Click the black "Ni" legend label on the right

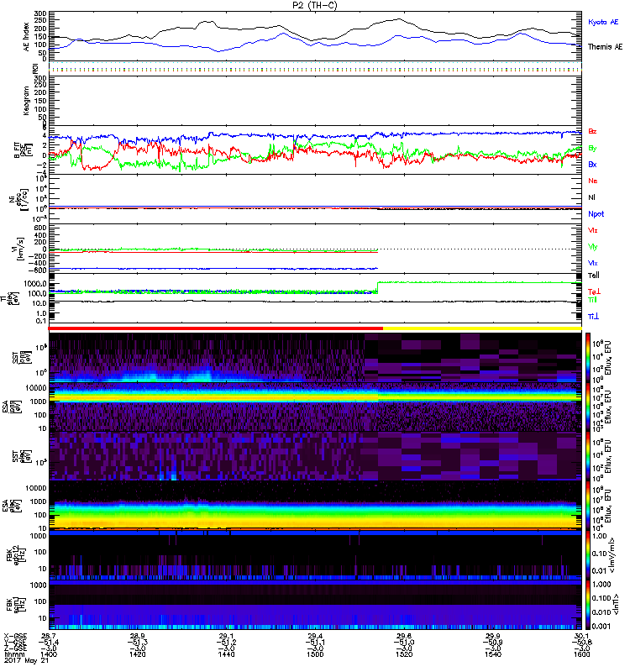tap(591, 197)
